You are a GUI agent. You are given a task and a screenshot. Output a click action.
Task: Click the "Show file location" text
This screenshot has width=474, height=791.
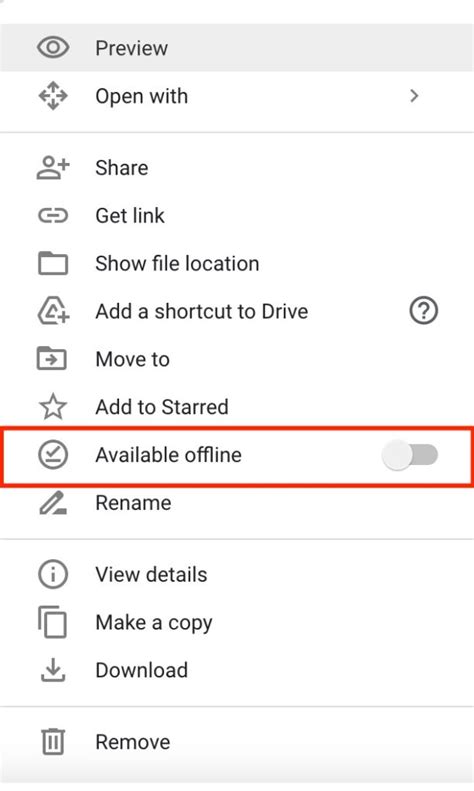point(177,264)
